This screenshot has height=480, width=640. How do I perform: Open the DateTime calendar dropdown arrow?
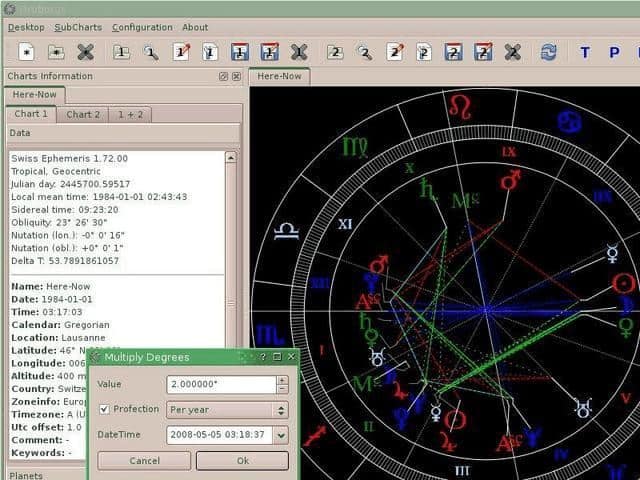(x=281, y=435)
